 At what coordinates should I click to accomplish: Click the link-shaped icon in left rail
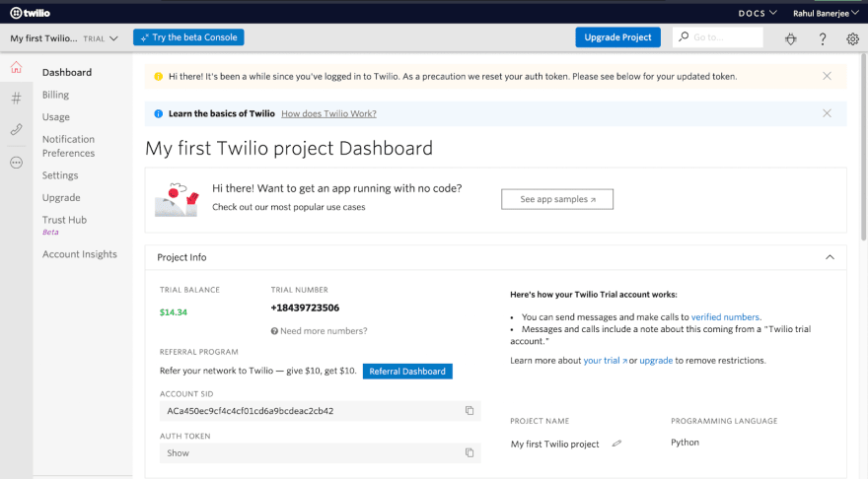tap(16, 129)
